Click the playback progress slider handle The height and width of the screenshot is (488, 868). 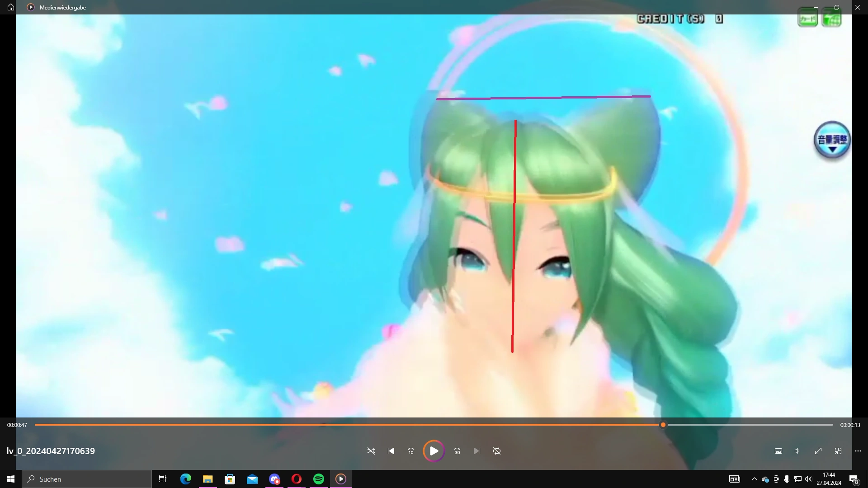pos(663,425)
